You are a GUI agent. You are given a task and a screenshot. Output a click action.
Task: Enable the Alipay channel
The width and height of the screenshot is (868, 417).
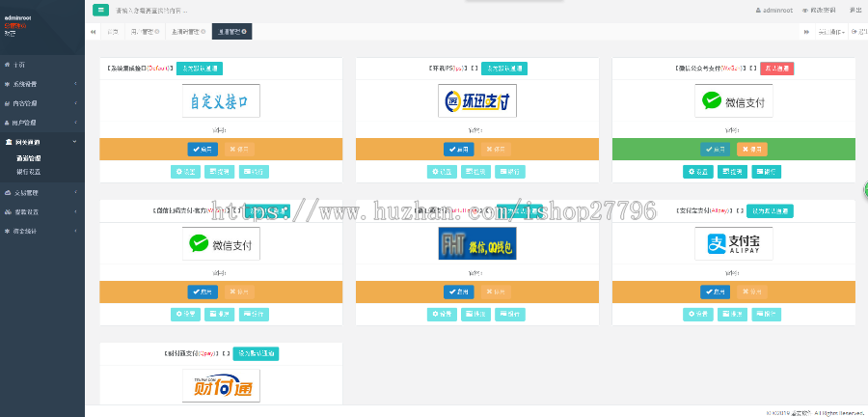point(716,292)
